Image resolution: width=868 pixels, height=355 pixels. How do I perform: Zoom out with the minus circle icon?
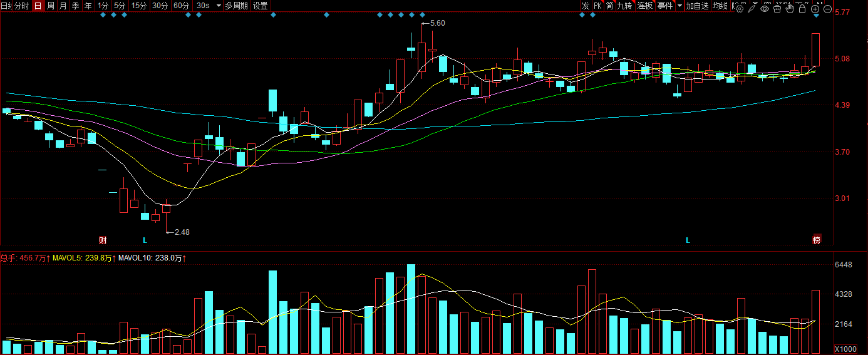click(827, 9)
